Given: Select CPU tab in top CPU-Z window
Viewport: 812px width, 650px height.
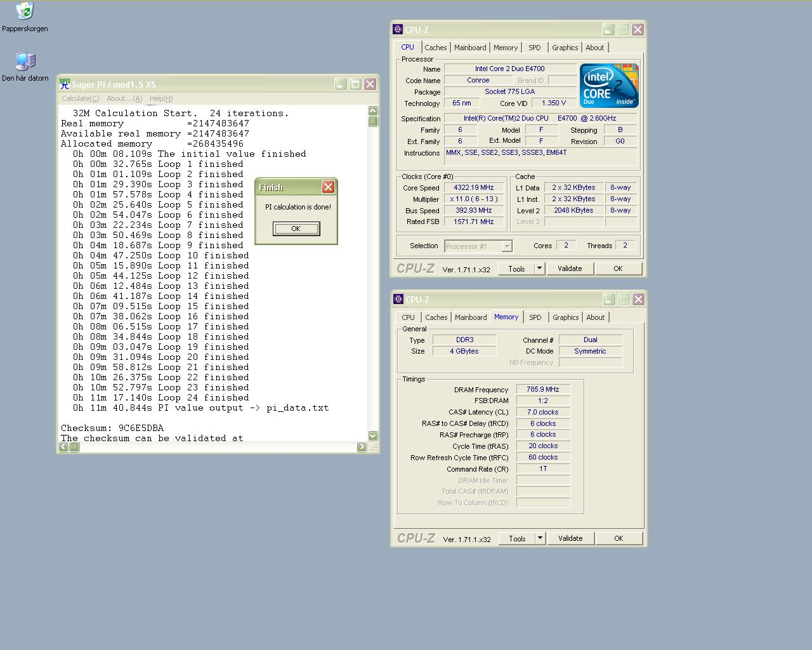Looking at the screenshot, I should coord(407,47).
